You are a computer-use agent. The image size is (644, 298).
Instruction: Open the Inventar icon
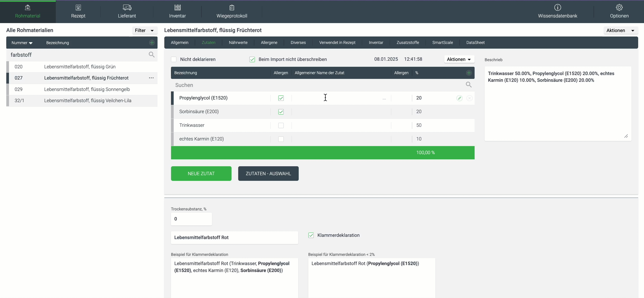pyautogui.click(x=177, y=7)
